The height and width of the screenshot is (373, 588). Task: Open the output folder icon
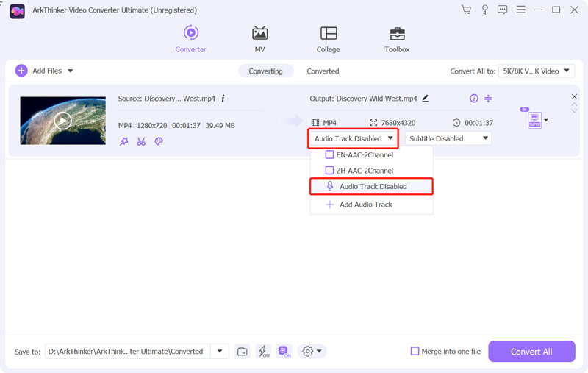pos(243,352)
